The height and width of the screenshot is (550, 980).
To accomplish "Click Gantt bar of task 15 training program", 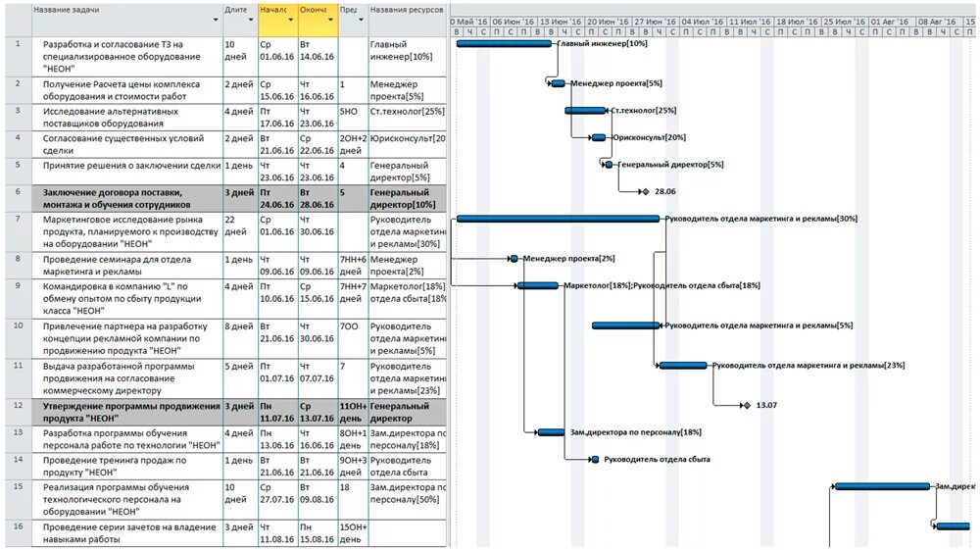I will (883, 486).
